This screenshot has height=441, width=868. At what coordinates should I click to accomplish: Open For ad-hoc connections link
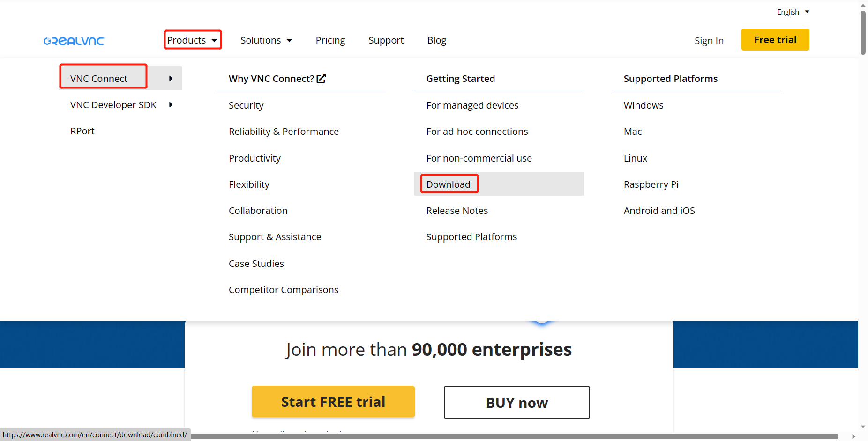click(x=477, y=132)
